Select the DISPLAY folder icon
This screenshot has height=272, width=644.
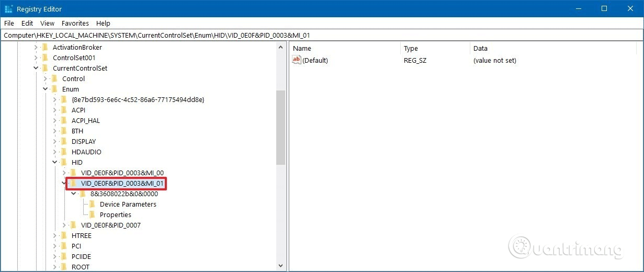click(64, 141)
